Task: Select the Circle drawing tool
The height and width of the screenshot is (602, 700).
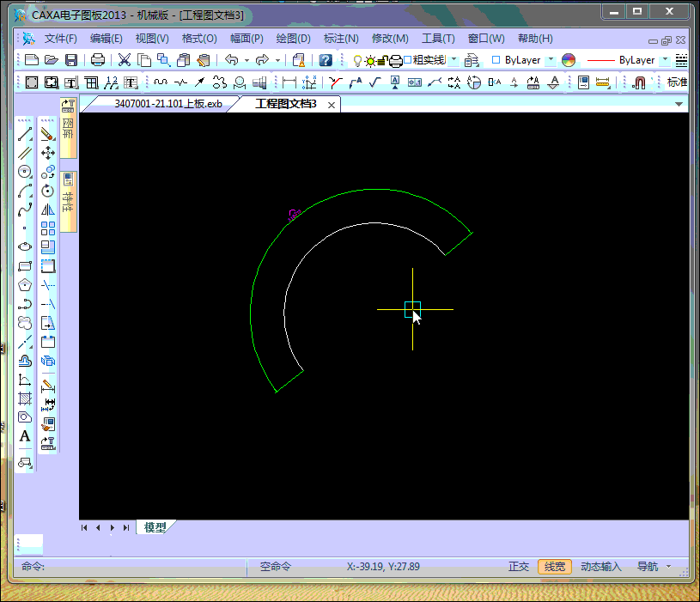Action: tap(25, 172)
